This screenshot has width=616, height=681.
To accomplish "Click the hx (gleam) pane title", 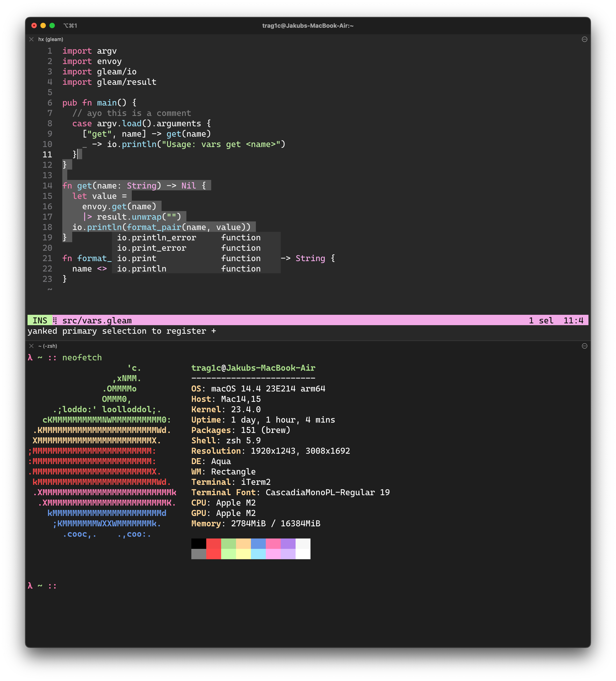I will point(51,39).
